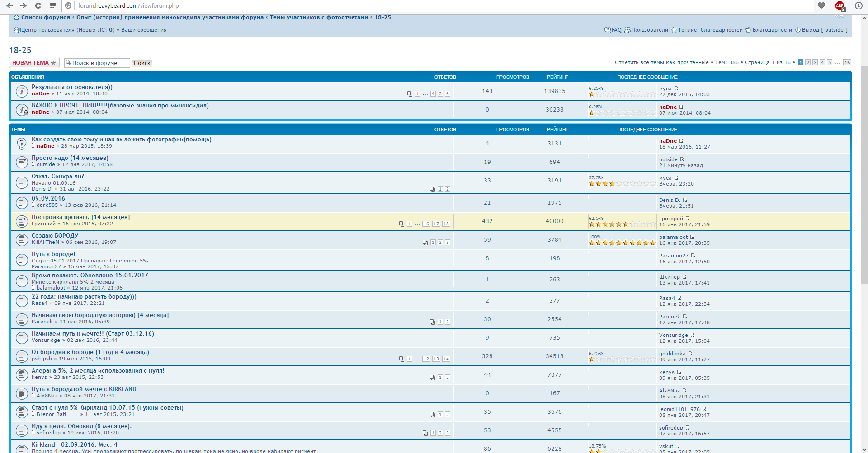
Task: Click the rating stars for Постройка щетины
Action: 622,224
